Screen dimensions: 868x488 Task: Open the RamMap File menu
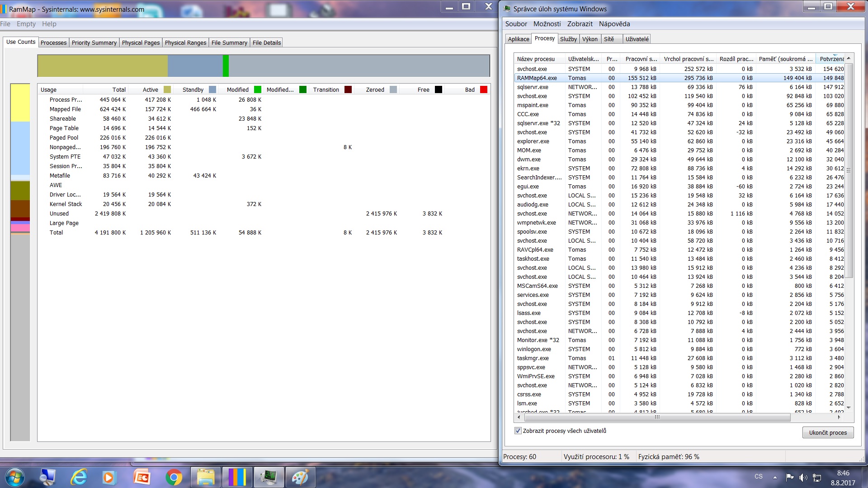(5, 24)
